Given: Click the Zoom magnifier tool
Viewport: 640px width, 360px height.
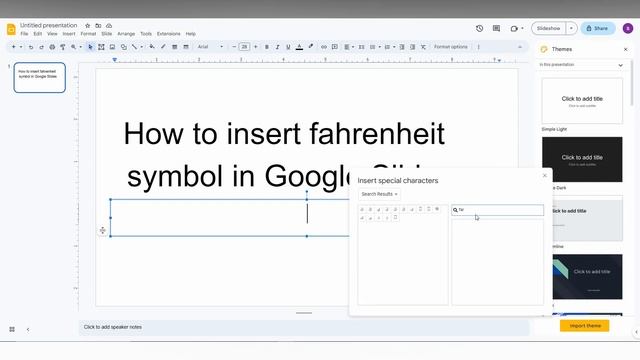Looking at the screenshot, I should click(74, 47).
